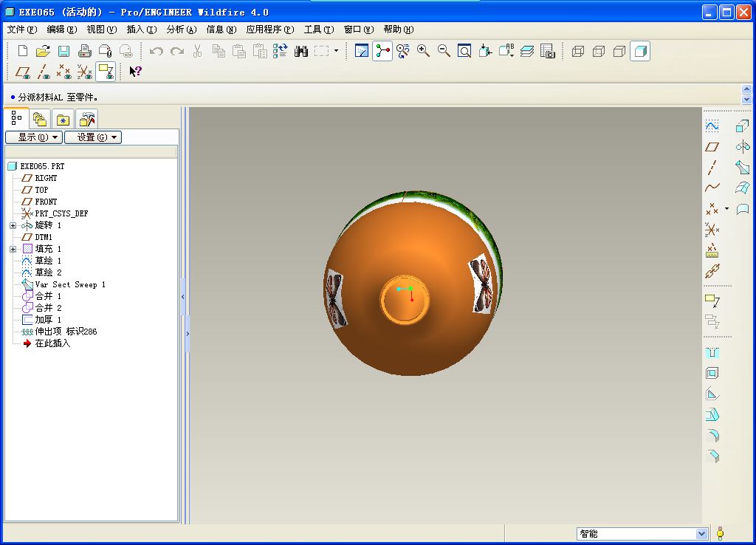The image size is (756, 545).
Task: Switch to wireframe display mode
Action: (x=578, y=51)
